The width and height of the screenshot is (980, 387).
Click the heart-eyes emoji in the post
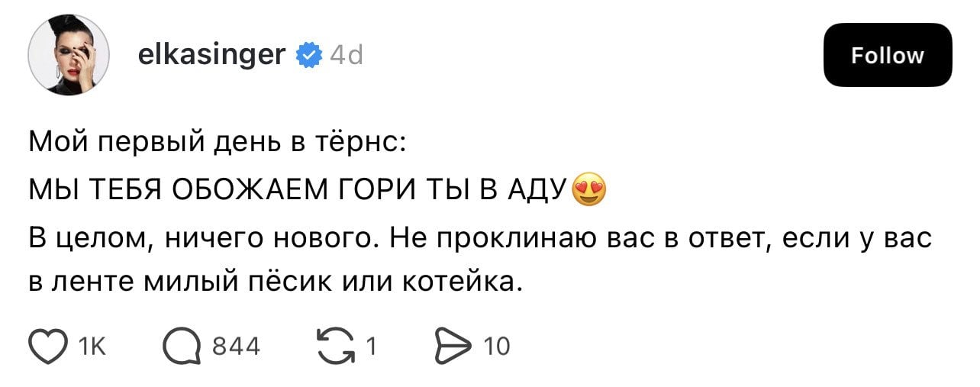point(588,191)
